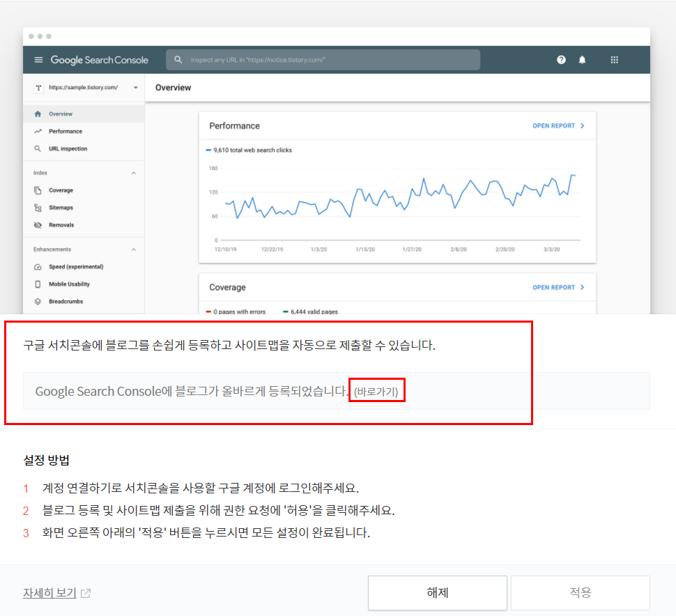This screenshot has height=616, width=676.
Task: Click the 해제 button
Action: [437, 593]
